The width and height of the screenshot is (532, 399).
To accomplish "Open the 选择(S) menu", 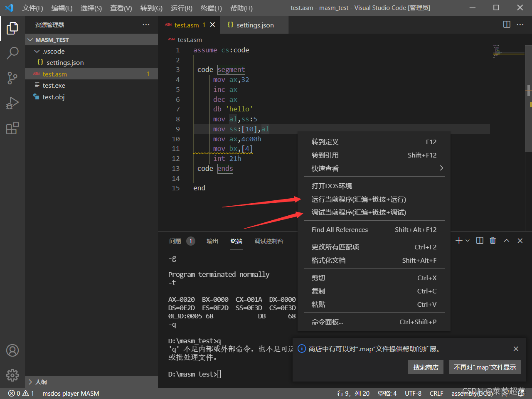I will point(91,8).
